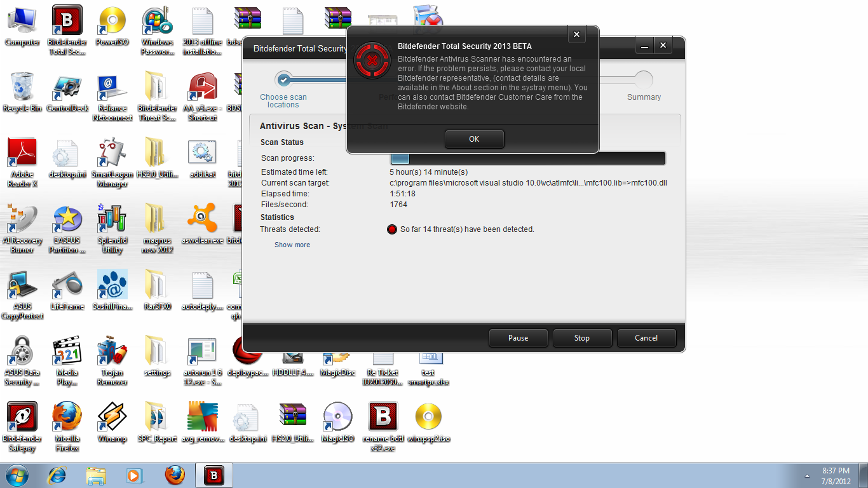Click the Show more link under Statistics
Screen dimensions: 868x488
click(x=292, y=245)
